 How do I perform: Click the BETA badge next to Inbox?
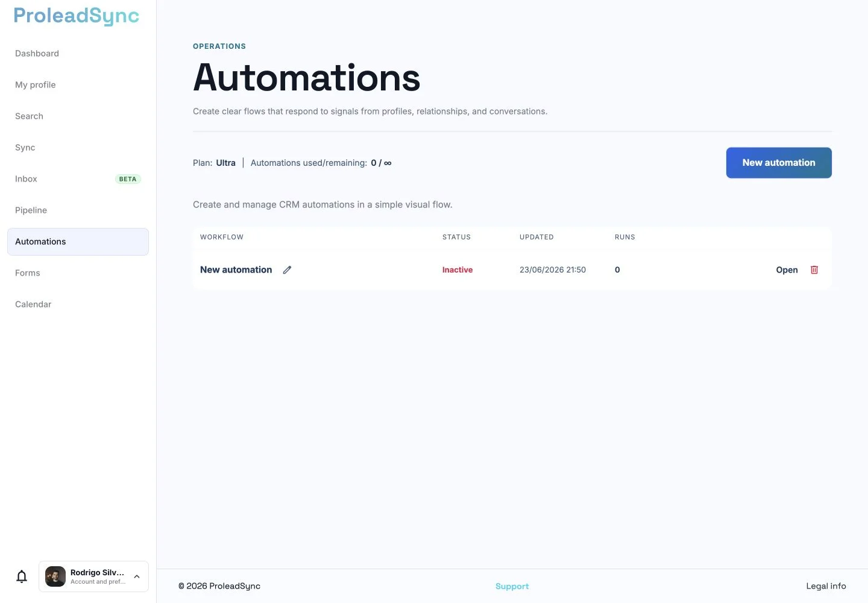pos(128,179)
